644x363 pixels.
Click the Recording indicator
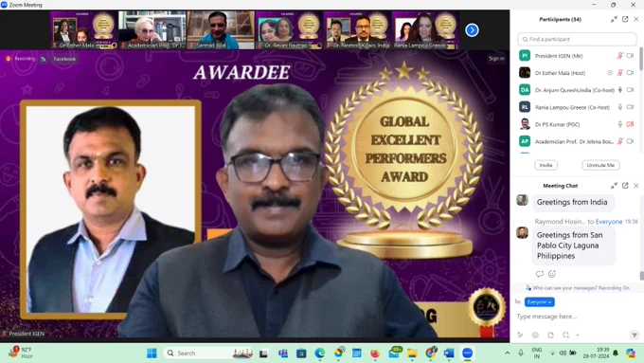pyautogui.click(x=21, y=59)
